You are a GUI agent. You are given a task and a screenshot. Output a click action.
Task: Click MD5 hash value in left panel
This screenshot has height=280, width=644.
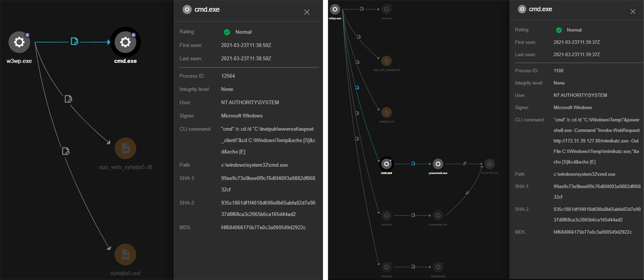point(263,227)
